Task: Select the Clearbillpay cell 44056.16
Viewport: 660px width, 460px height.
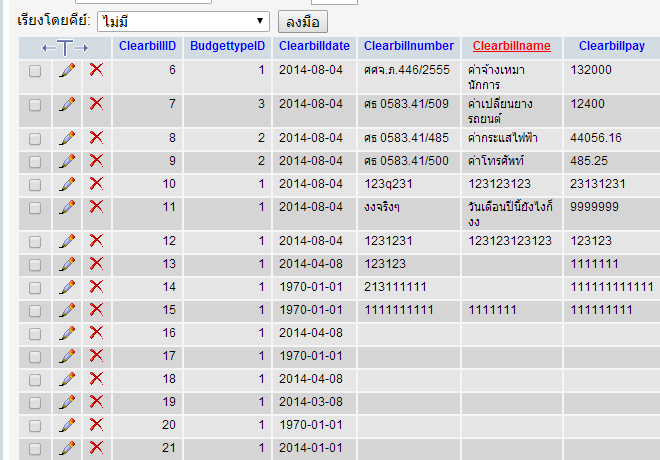Action: [x=612, y=138]
